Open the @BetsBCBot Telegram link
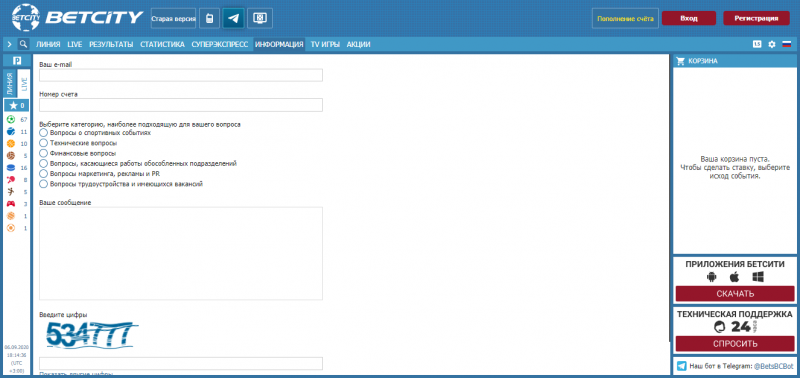 tap(774, 366)
